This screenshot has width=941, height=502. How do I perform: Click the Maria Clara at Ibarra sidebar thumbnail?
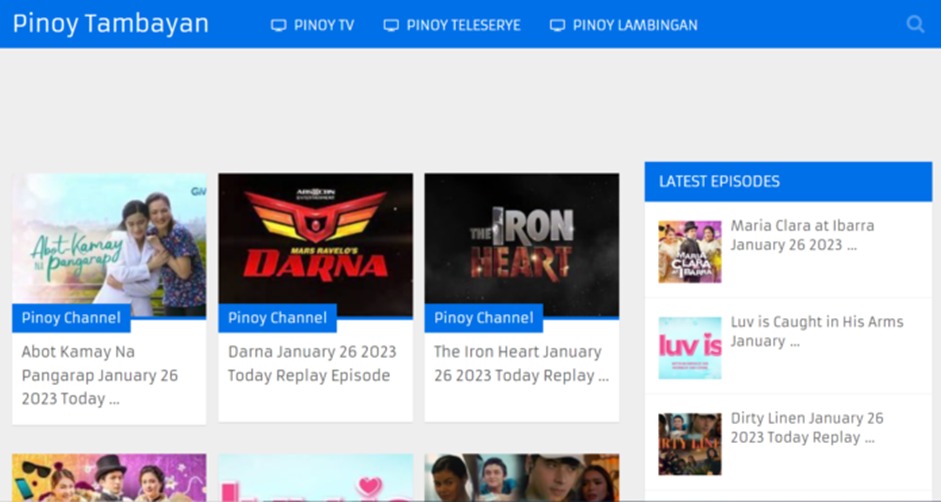(689, 252)
